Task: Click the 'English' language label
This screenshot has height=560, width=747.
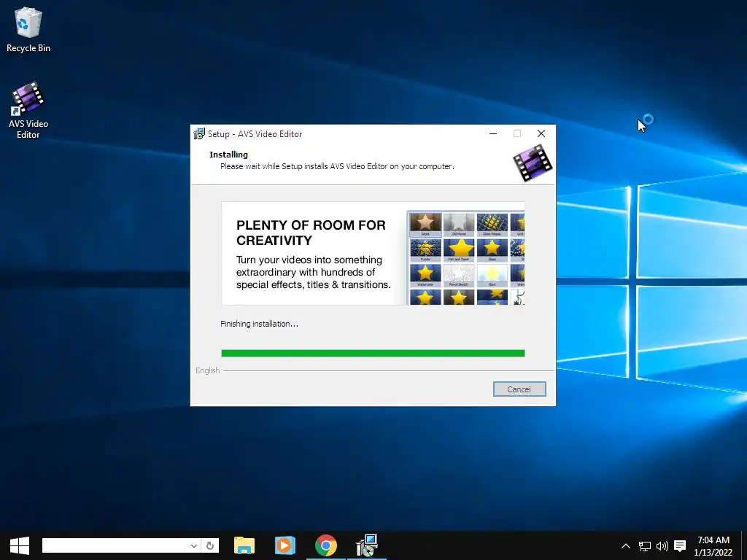Action: tap(208, 370)
